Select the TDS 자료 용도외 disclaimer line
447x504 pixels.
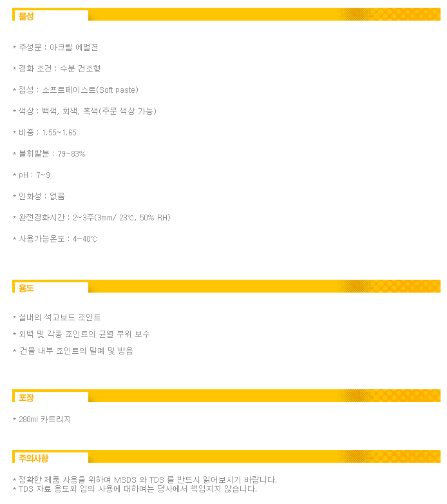pos(134,489)
